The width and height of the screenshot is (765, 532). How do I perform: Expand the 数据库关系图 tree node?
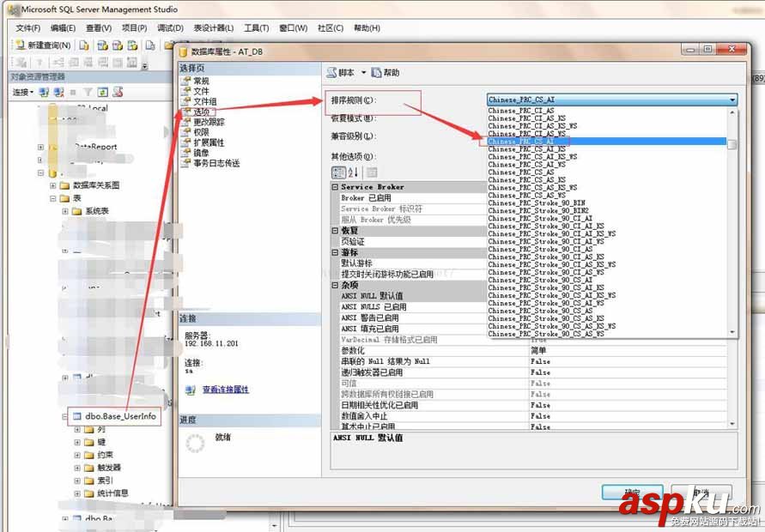[x=52, y=185]
